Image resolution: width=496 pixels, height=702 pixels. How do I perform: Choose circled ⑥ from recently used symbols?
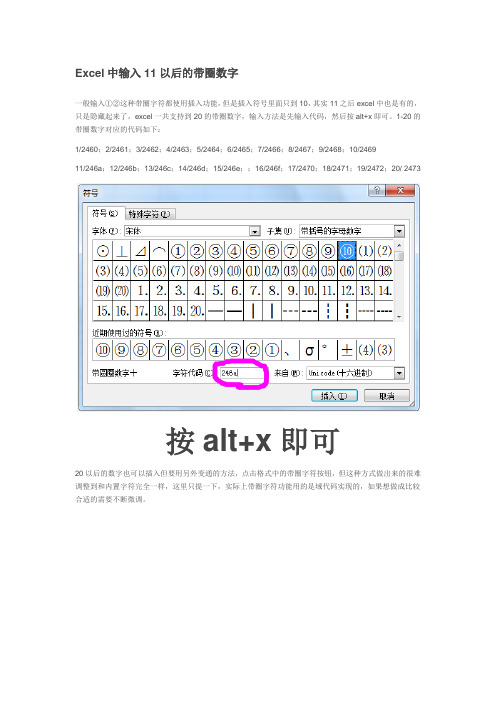[x=178, y=350]
